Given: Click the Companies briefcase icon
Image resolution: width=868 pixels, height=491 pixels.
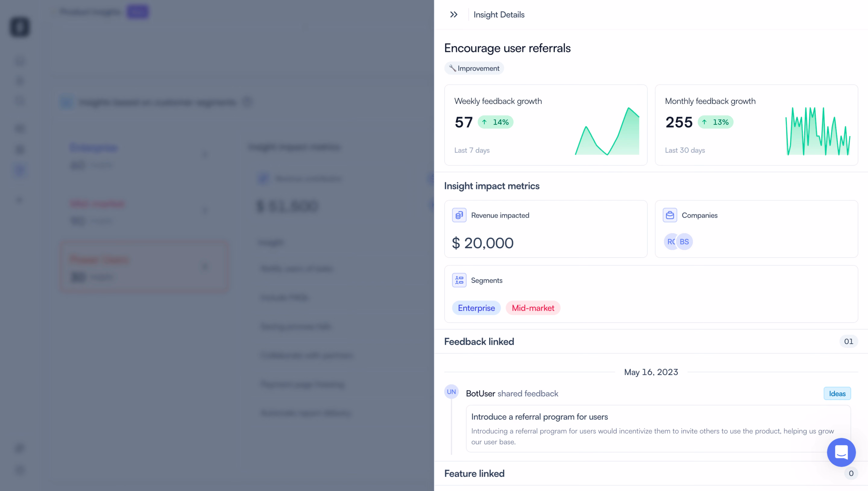Looking at the screenshot, I should tap(670, 215).
